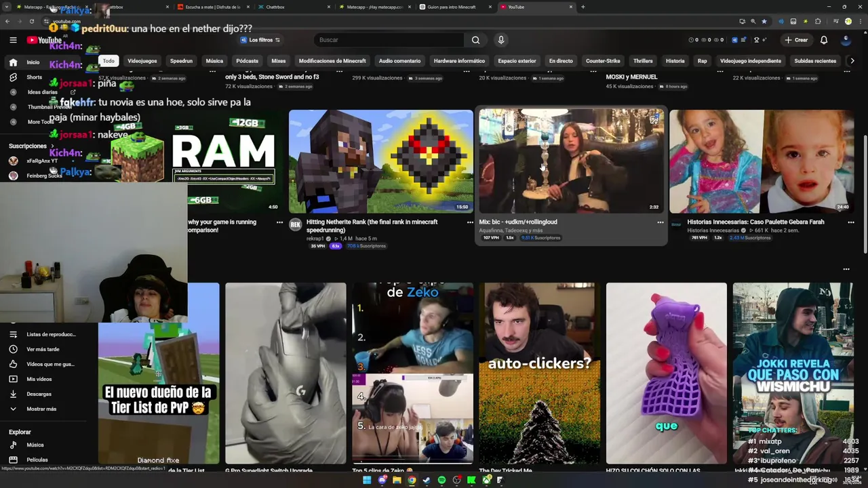
Task: Select the Videojuegos filter chip
Action: [142, 61]
